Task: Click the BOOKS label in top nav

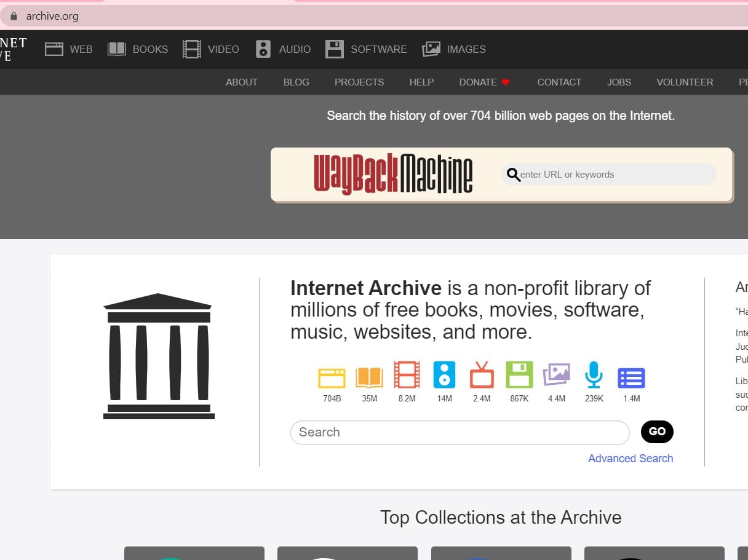Action: click(x=150, y=49)
